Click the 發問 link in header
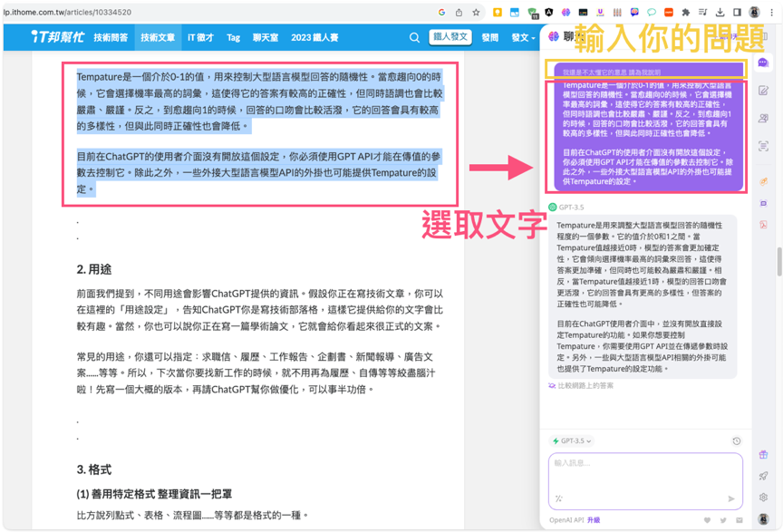783x532 pixels. (490, 37)
